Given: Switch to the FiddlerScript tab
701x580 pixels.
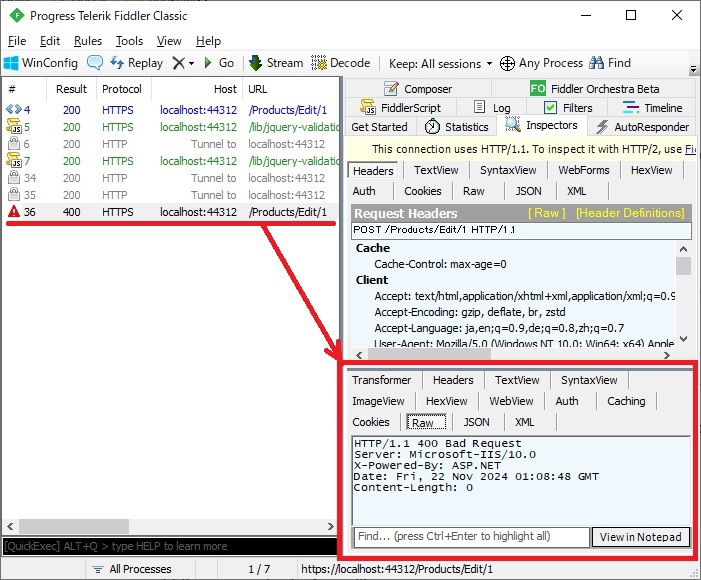Looking at the screenshot, I should (401, 108).
